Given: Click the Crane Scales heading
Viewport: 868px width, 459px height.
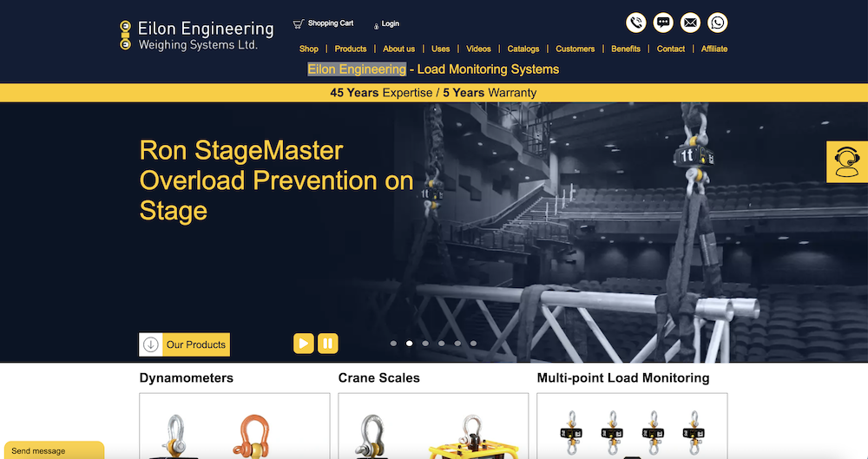Looking at the screenshot, I should coord(379,377).
